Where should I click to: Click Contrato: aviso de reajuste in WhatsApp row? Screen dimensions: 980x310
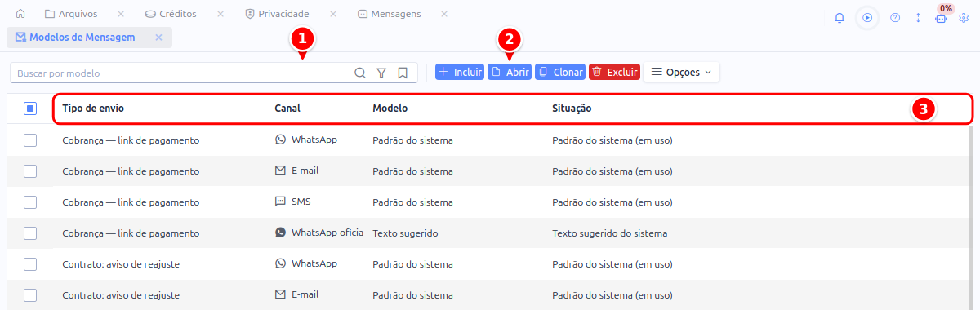pos(121,264)
